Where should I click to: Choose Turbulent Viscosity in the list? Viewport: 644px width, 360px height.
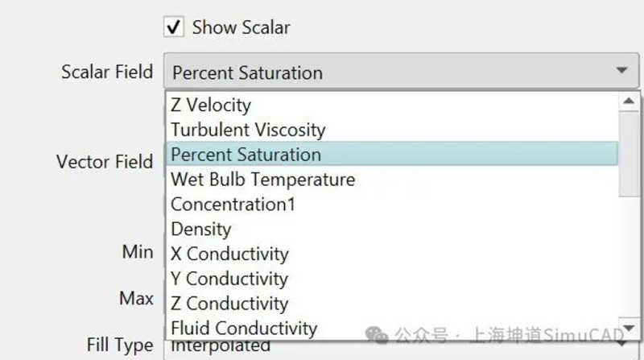click(248, 130)
